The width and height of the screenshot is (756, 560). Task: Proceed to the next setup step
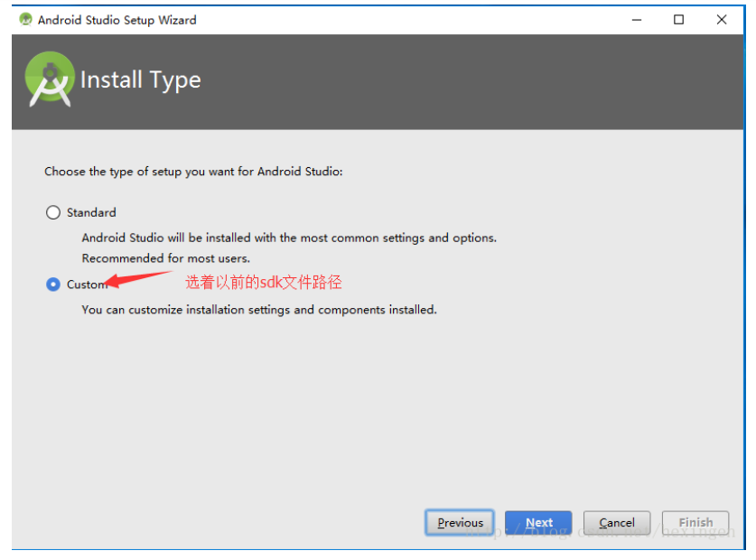click(x=538, y=522)
